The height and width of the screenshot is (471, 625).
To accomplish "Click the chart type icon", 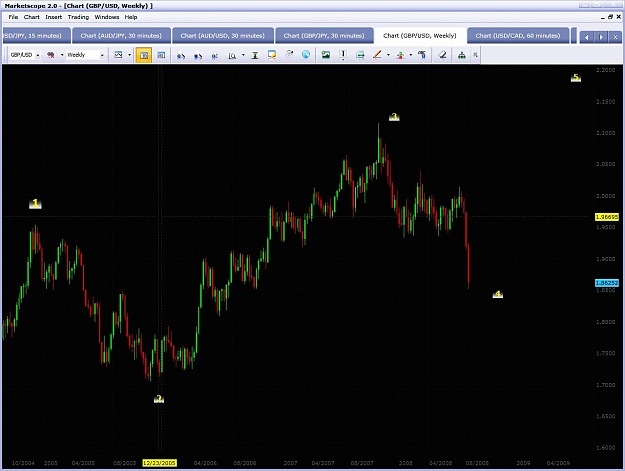I will [118, 55].
